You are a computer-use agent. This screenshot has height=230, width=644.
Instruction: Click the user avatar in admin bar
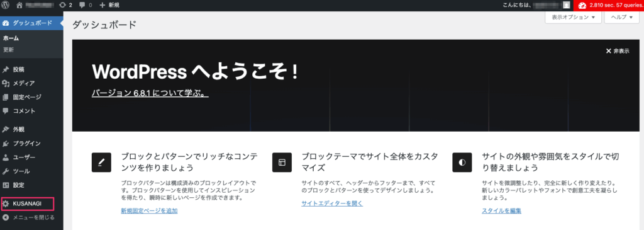(567, 5)
